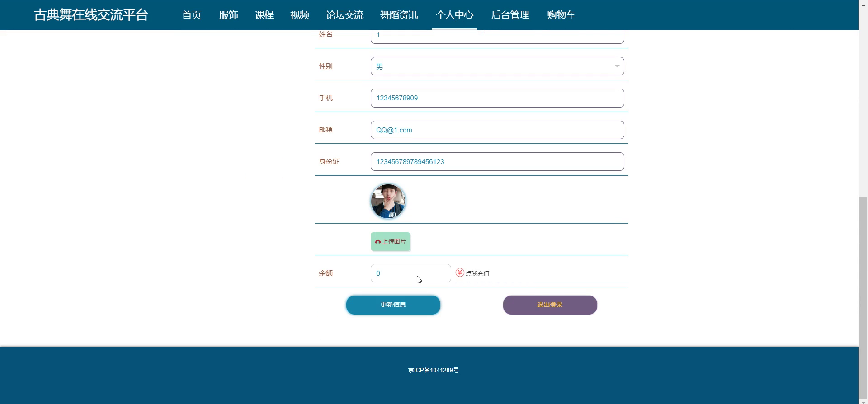Click the 姓名 field label
Image resolution: width=868 pixels, height=404 pixels.
325,34
